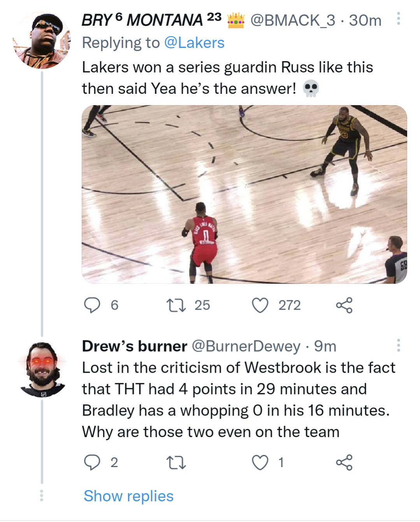Screen dimensions: 420x522
Task: Click the retweet icon showing 25 retweets
Action: [176, 305]
